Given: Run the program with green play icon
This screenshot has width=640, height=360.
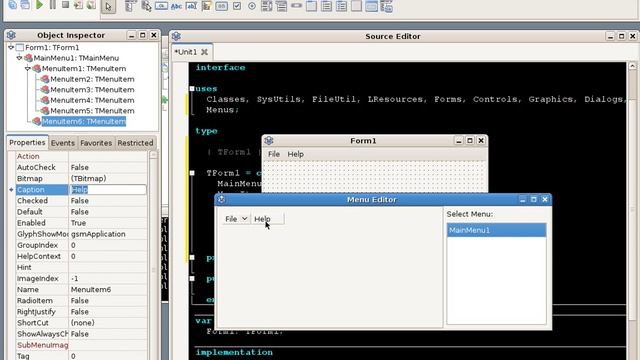Looking at the screenshot, I should point(40,4).
